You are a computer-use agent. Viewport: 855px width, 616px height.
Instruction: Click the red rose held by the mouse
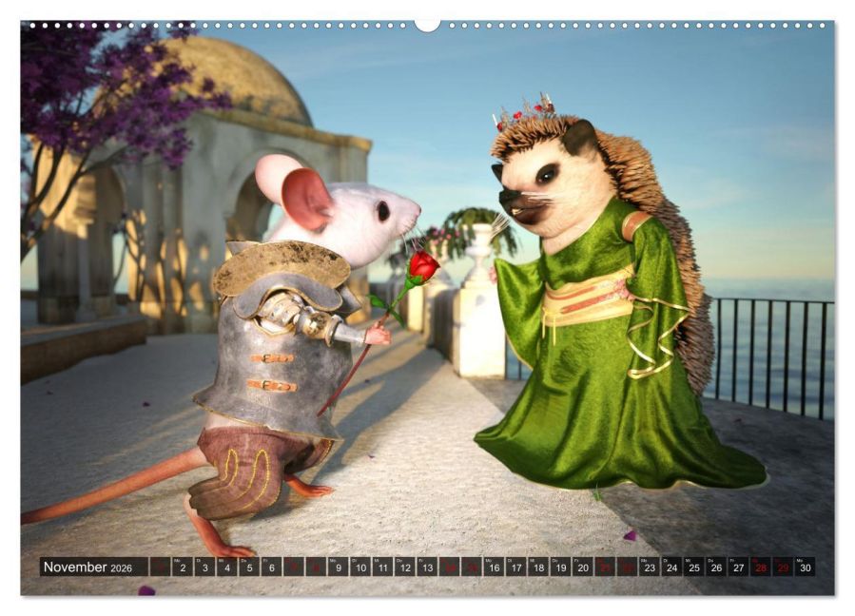point(423,265)
